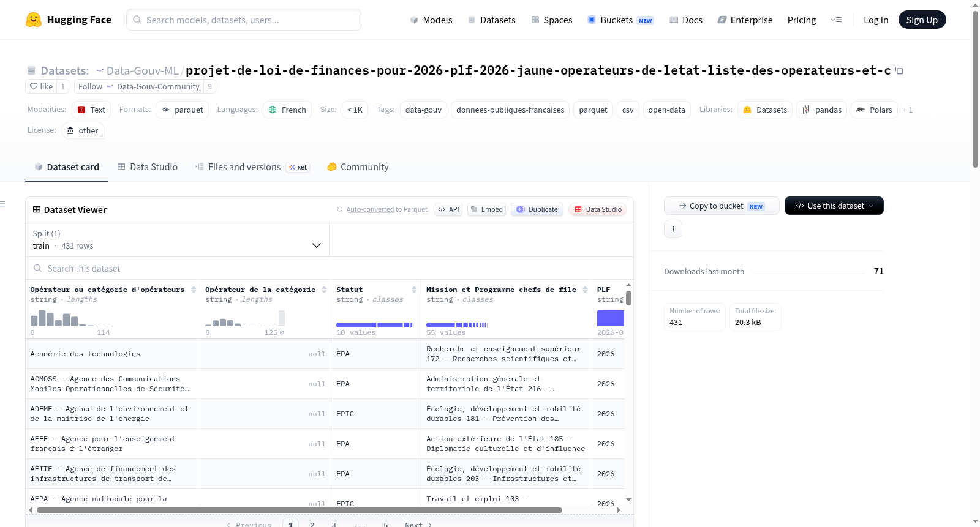The height and width of the screenshot is (527, 980).
Task: Click the Statut class distribution bar
Action: pyautogui.click(x=374, y=325)
